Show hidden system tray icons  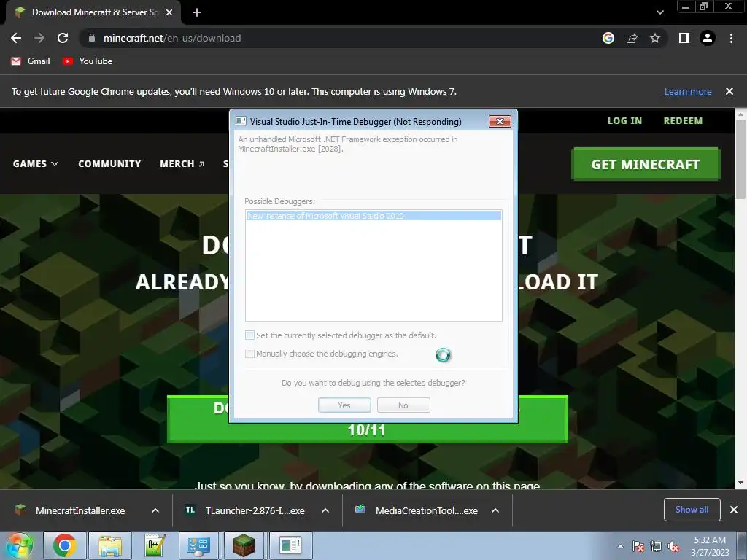pos(620,546)
